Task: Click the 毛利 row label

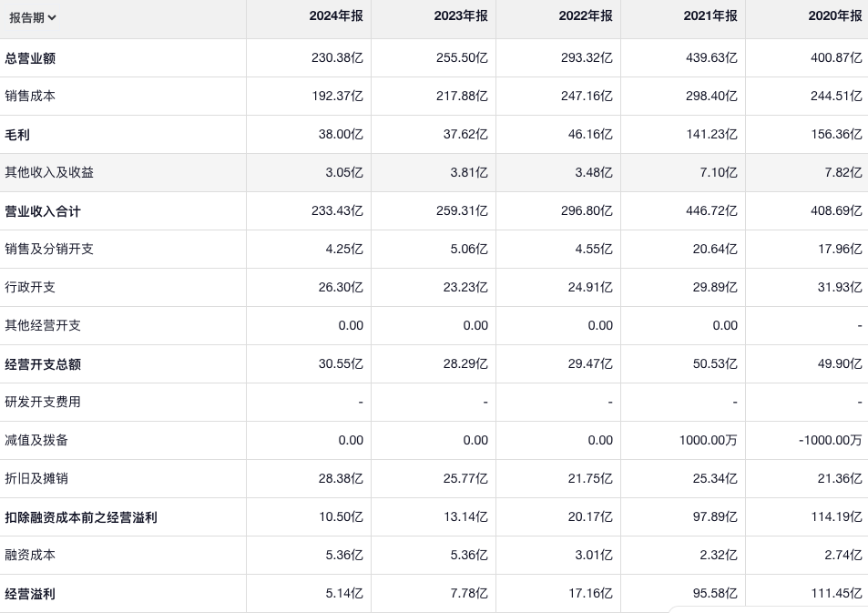Action: pyautogui.click(x=17, y=135)
